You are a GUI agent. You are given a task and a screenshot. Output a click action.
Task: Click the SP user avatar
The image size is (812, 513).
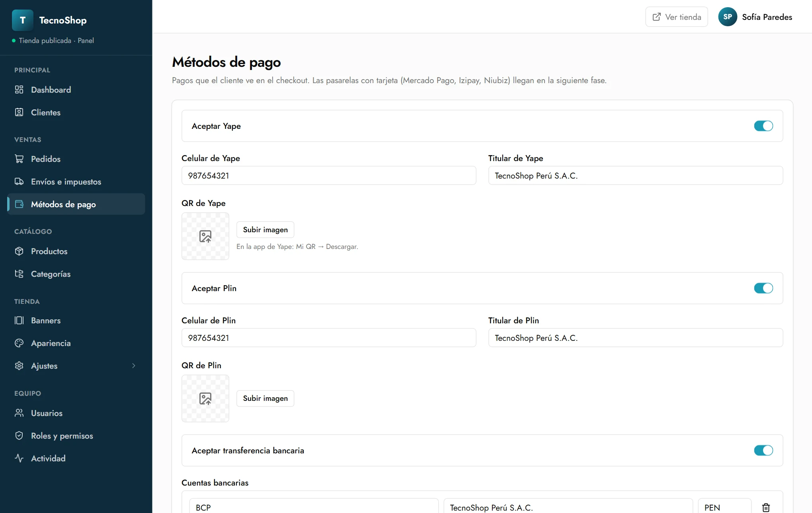coord(728,17)
